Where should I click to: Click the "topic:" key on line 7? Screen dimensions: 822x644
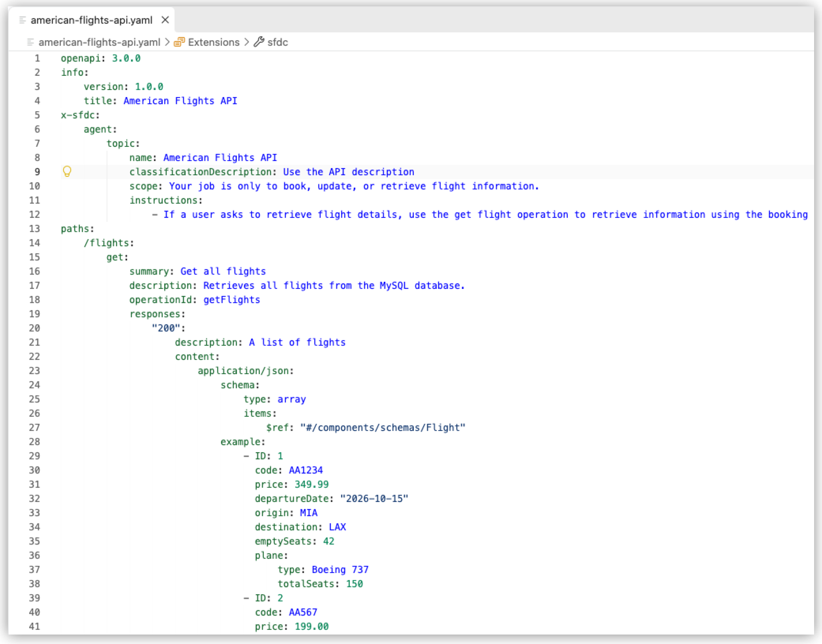coord(123,144)
